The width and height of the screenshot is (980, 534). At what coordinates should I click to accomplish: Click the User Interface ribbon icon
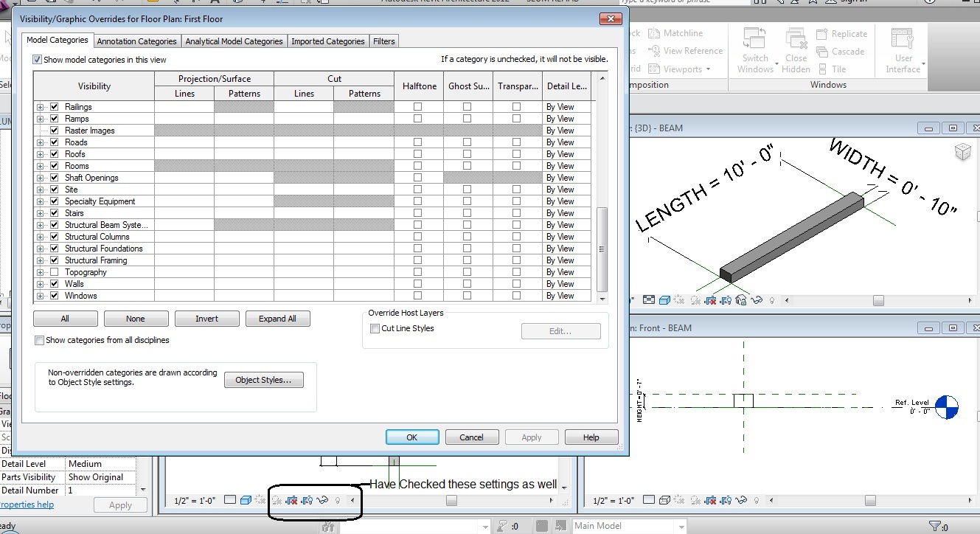coord(903,38)
